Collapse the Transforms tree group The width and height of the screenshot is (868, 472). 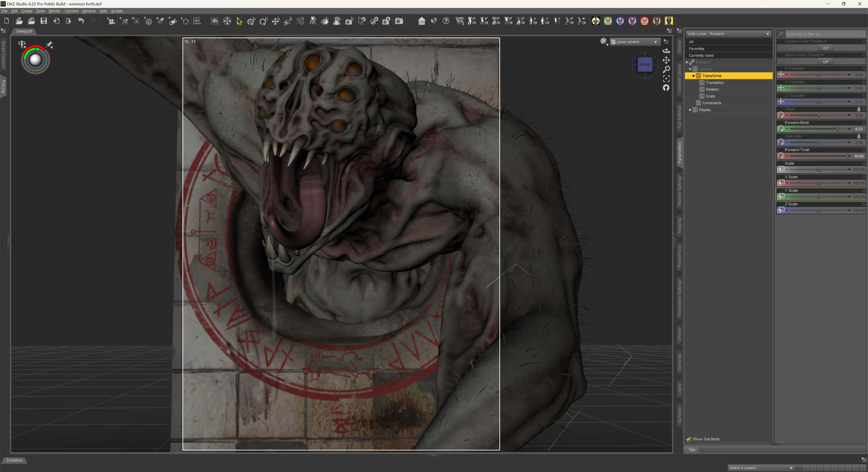693,76
